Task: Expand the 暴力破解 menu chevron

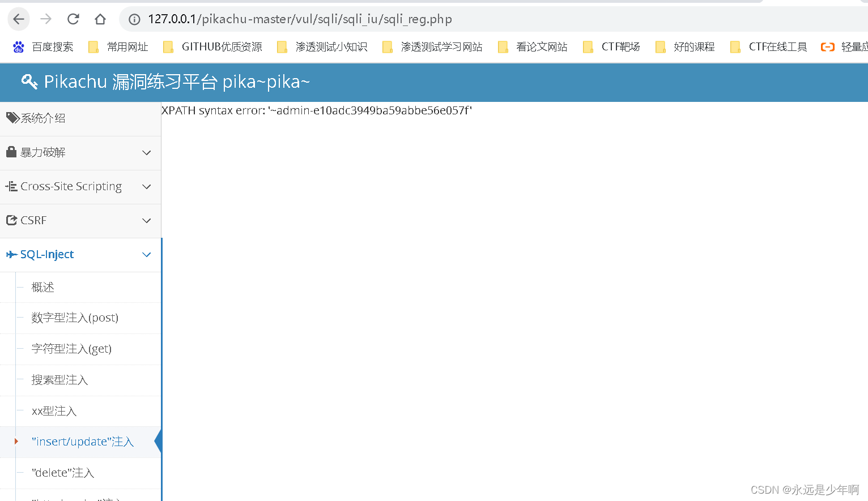Action: [x=147, y=153]
